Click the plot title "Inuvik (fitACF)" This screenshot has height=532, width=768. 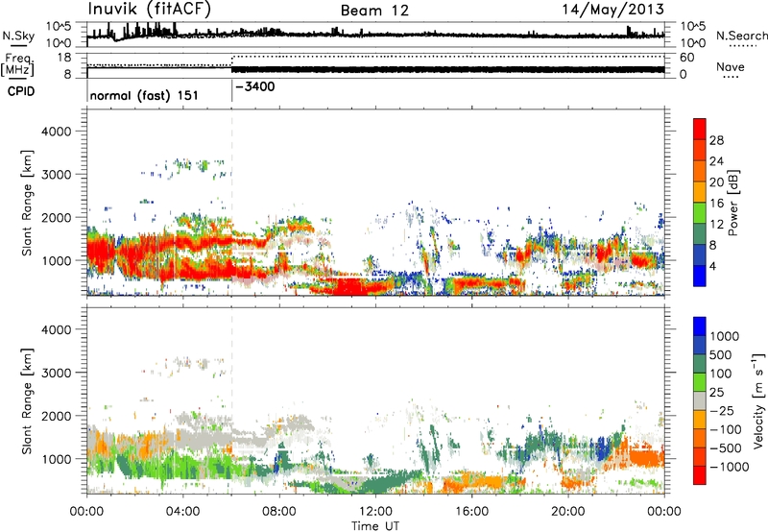click(x=150, y=10)
